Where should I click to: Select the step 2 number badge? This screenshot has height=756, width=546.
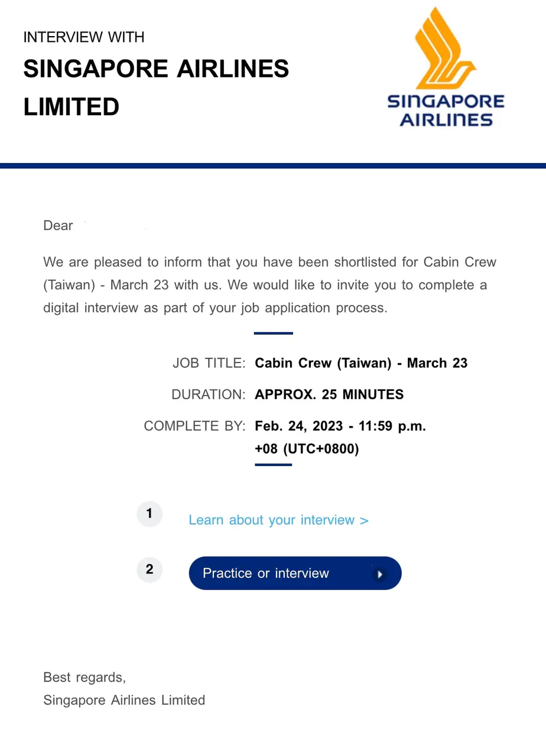[149, 569]
